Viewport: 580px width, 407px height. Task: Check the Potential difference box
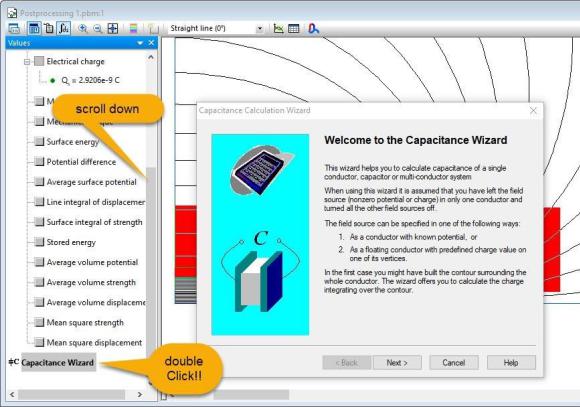39,162
